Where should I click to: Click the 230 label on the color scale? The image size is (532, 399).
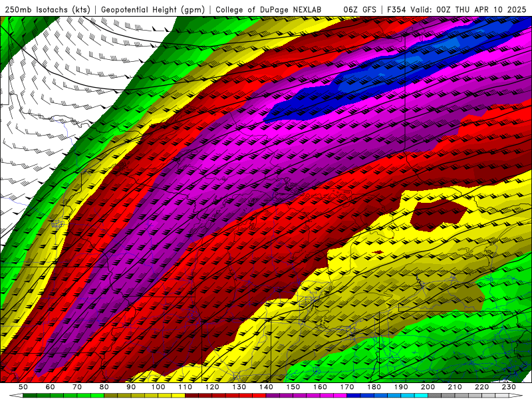[509, 387]
